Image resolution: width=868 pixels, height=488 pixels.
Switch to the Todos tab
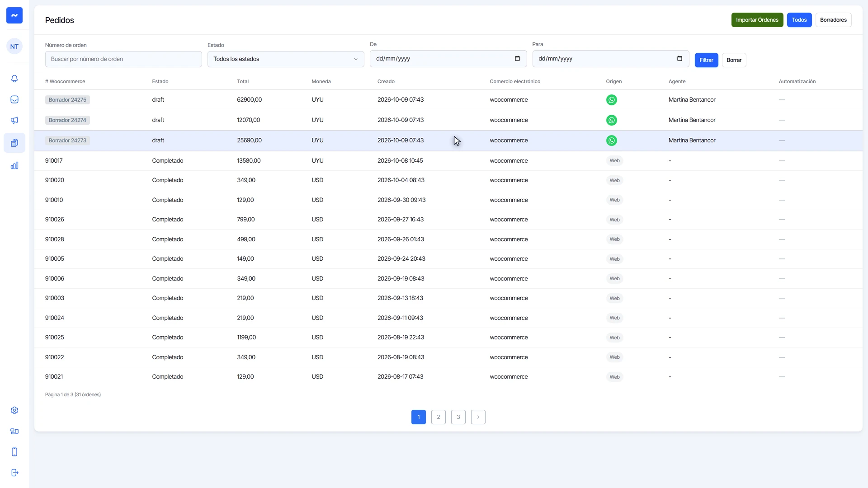click(799, 20)
